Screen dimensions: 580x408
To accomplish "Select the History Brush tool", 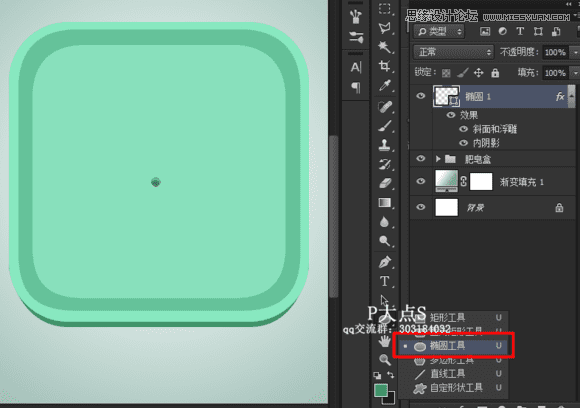I will pyautogui.click(x=385, y=164).
